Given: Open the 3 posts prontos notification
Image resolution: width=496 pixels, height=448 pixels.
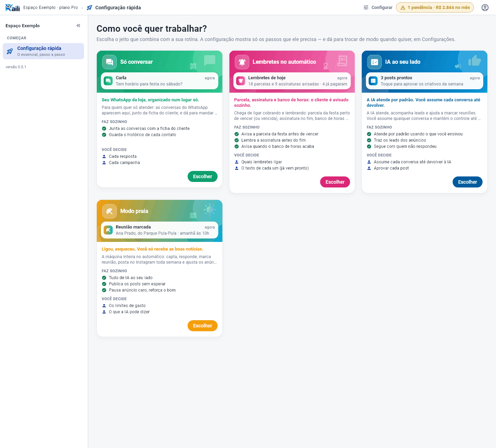Looking at the screenshot, I should point(425,81).
